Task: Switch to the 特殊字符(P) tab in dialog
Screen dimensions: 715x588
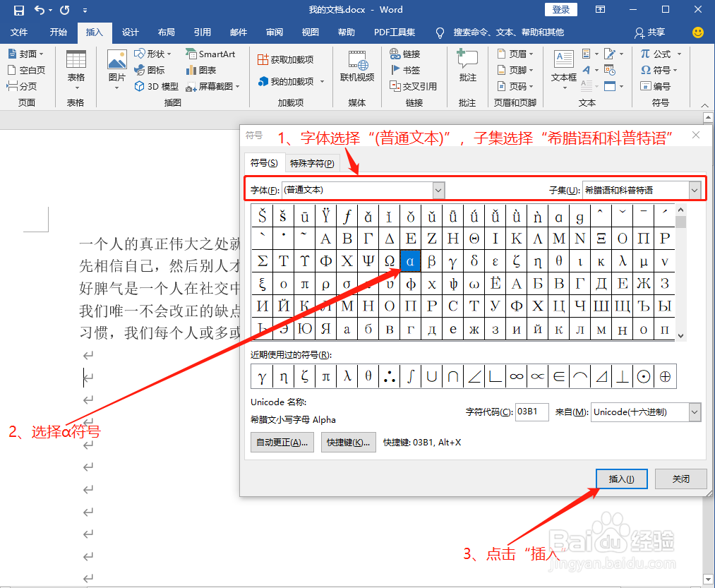Action: (312, 163)
